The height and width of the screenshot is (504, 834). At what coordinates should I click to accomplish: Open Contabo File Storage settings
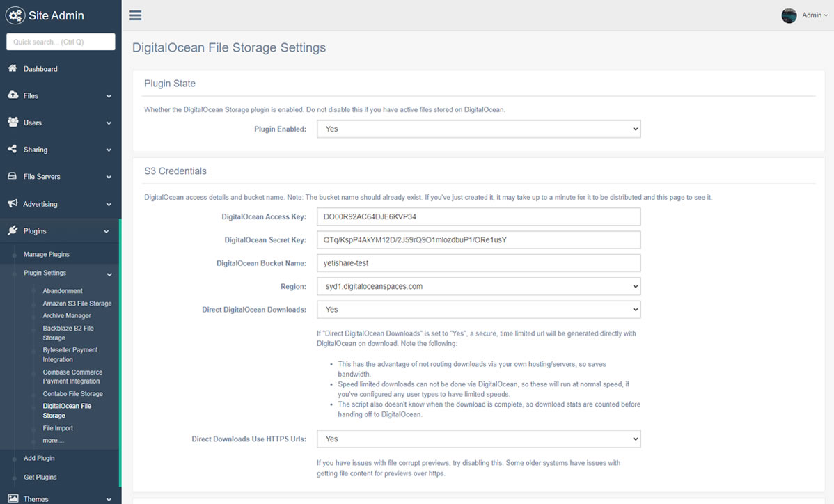[73, 394]
